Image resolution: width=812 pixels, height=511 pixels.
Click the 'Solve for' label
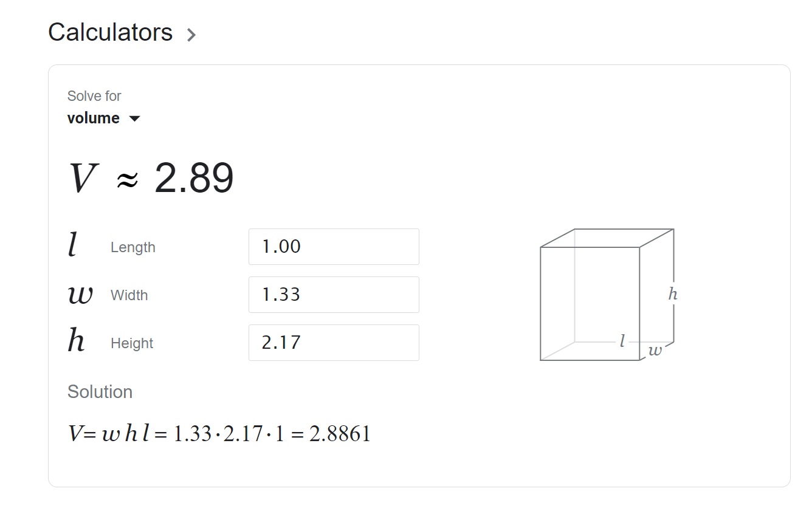tap(94, 96)
